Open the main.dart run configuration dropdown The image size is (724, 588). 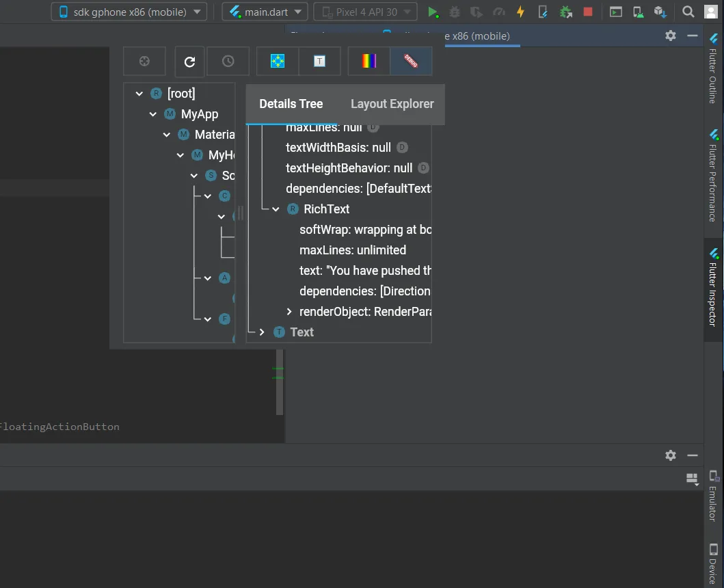(265, 12)
